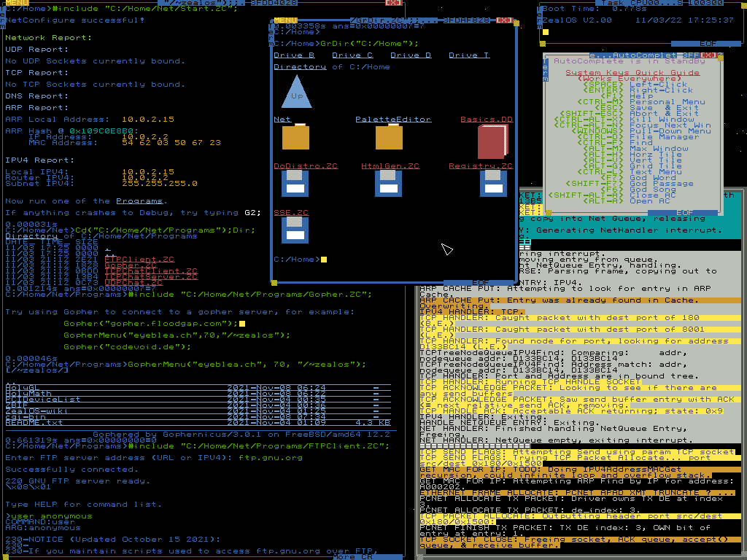Click the Directory link above C:/Home
Viewport: 747px width, 560px height.
(300, 66)
